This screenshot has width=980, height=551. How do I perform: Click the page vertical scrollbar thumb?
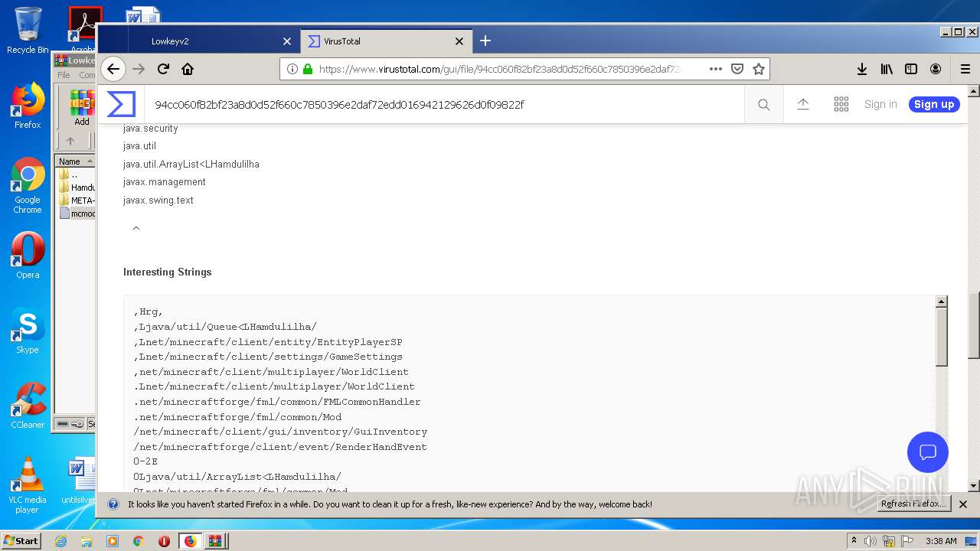[x=974, y=325]
